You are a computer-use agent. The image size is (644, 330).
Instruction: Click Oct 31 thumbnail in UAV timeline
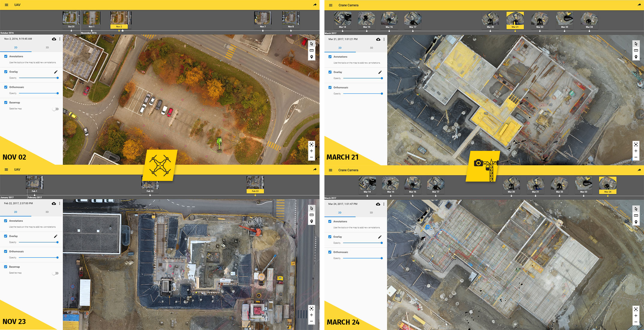click(71, 19)
